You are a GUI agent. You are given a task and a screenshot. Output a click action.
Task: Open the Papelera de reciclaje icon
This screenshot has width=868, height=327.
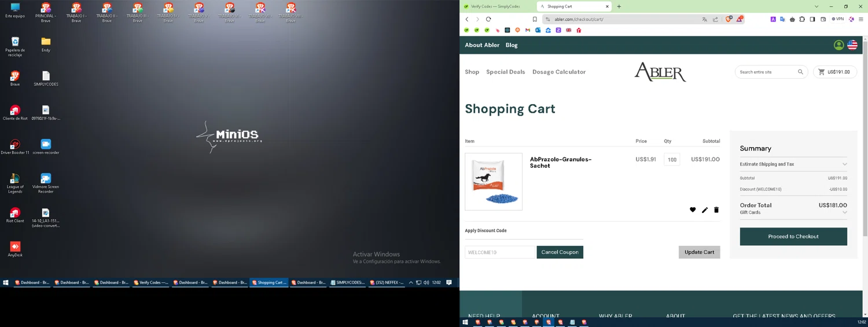click(x=15, y=47)
